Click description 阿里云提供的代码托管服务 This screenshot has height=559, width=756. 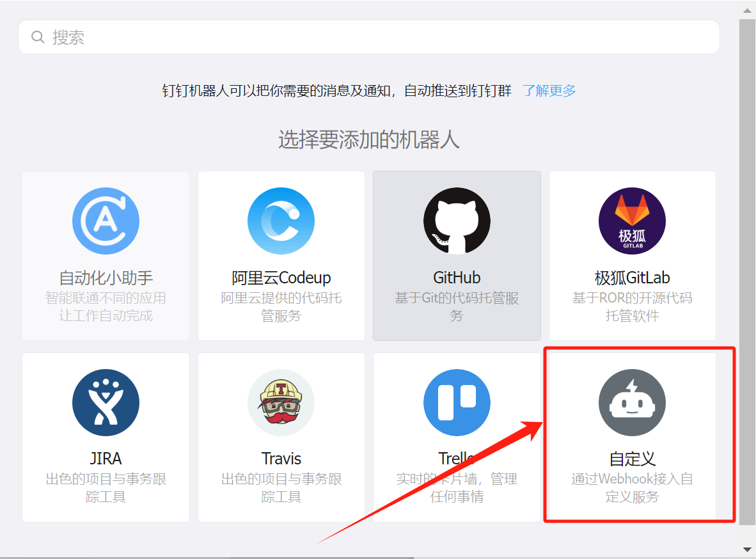coord(281,307)
